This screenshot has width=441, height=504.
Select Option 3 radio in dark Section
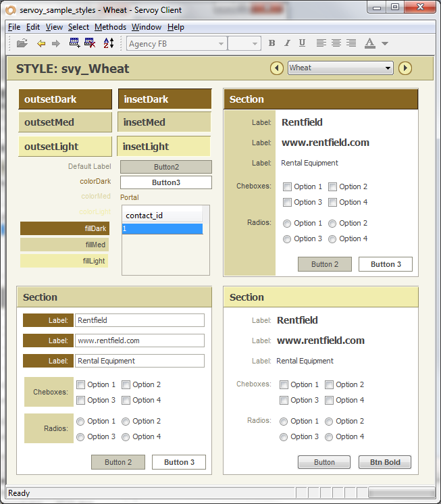tap(287, 238)
